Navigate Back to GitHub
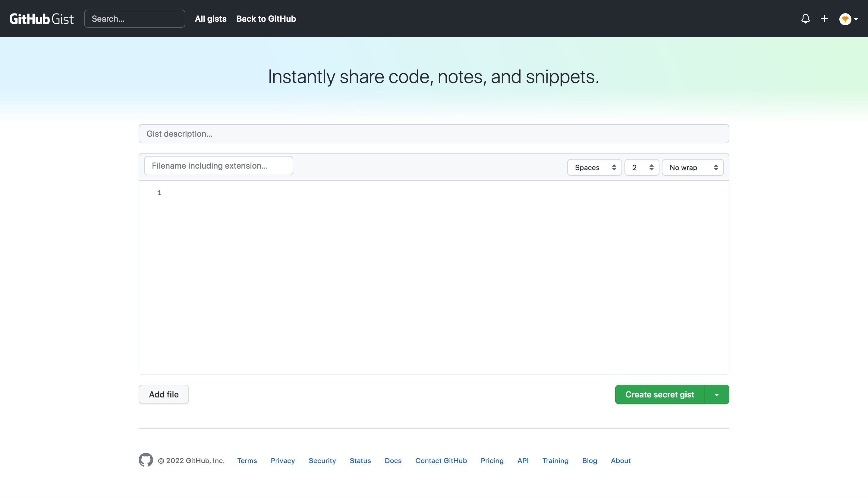 pos(266,19)
